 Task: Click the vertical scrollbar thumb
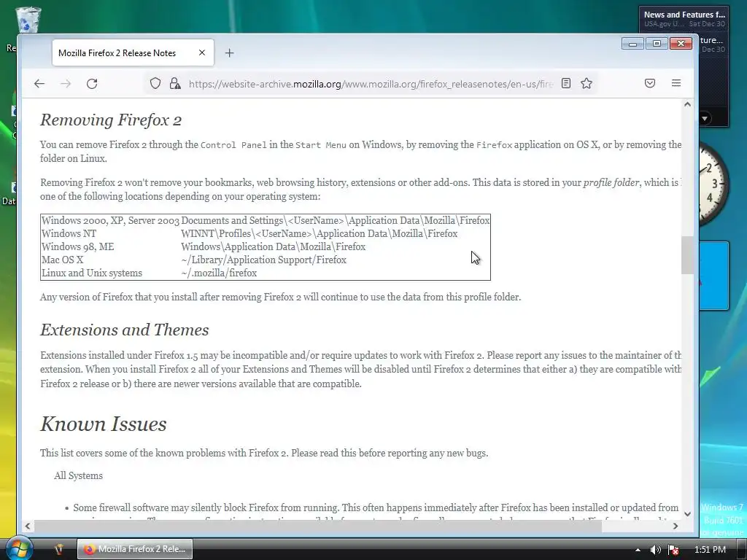tap(687, 255)
